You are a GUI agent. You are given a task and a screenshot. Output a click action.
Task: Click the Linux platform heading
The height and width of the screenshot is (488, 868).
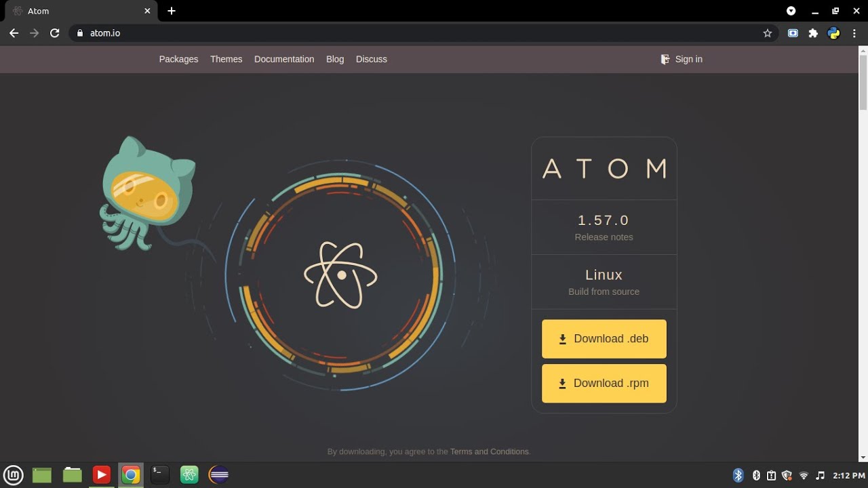pos(604,274)
